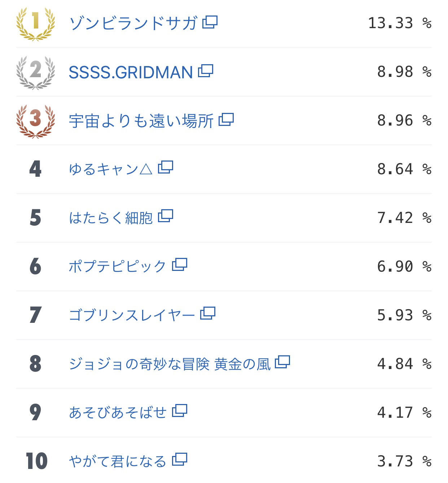
Task: Open the 宇宙よりも遠い場所 link
Action: [x=141, y=121]
